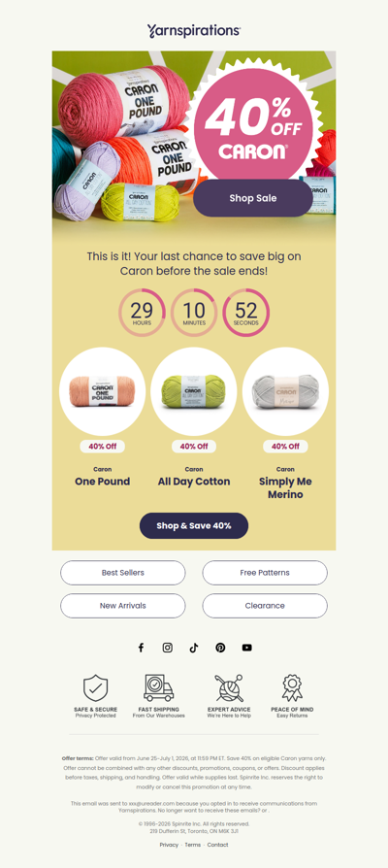Open the TikTok social icon
The image size is (388, 868).
[194, 648]
